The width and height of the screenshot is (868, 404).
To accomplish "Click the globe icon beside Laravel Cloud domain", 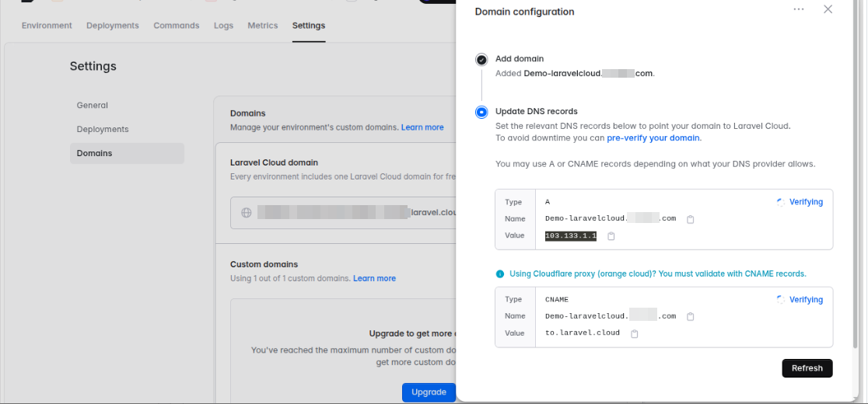I will coord(247,212).
